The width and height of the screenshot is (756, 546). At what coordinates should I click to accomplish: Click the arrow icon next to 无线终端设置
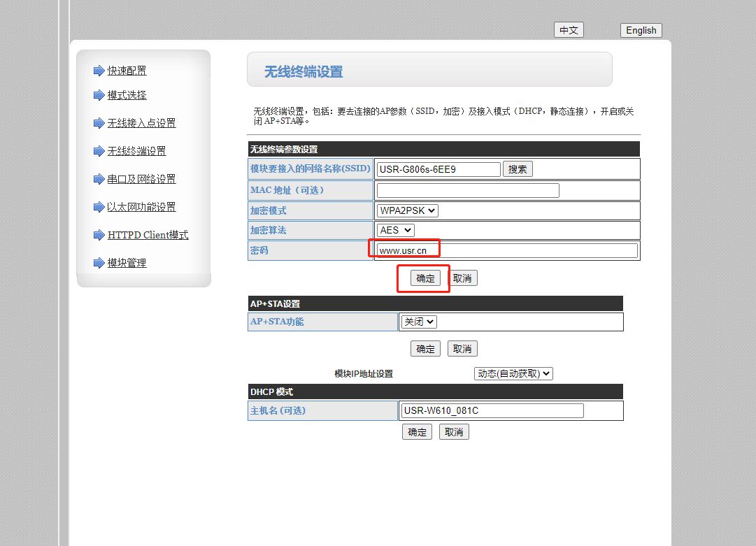click(99, 151)
